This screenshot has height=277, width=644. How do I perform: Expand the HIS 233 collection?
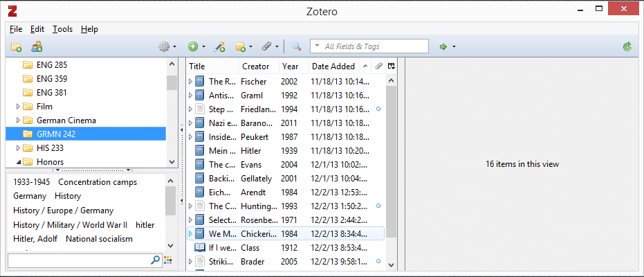click(18, 148)
